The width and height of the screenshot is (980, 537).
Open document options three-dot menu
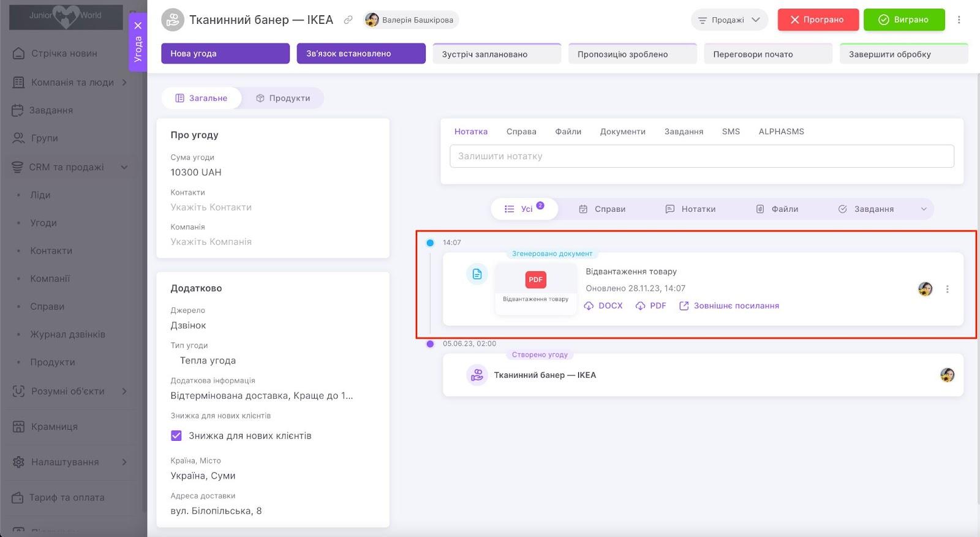click(947, 289)
